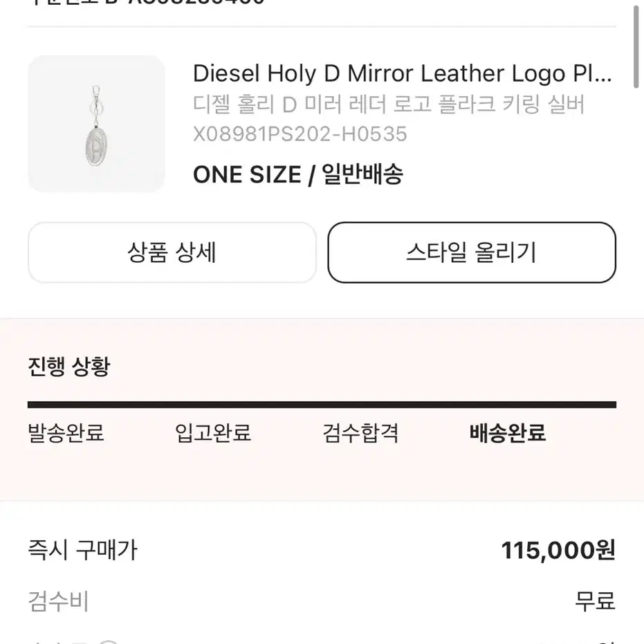Tap the 스타일 올리기 button
The height and width of the screenshot is (644, 644).
click(x=472, y=252)
